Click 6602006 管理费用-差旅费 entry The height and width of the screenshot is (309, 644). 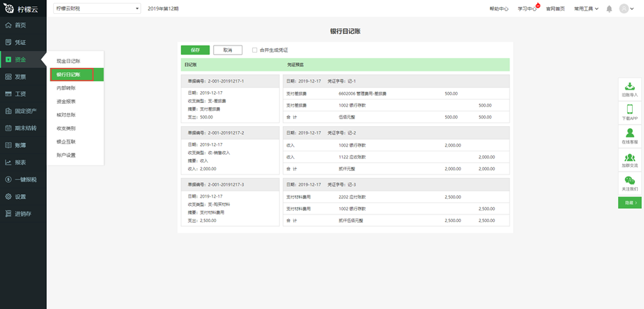coord(363,94)
